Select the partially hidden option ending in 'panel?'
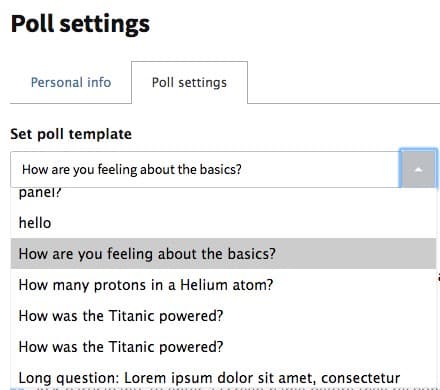440x390 pixels. (x=223, y=195)
